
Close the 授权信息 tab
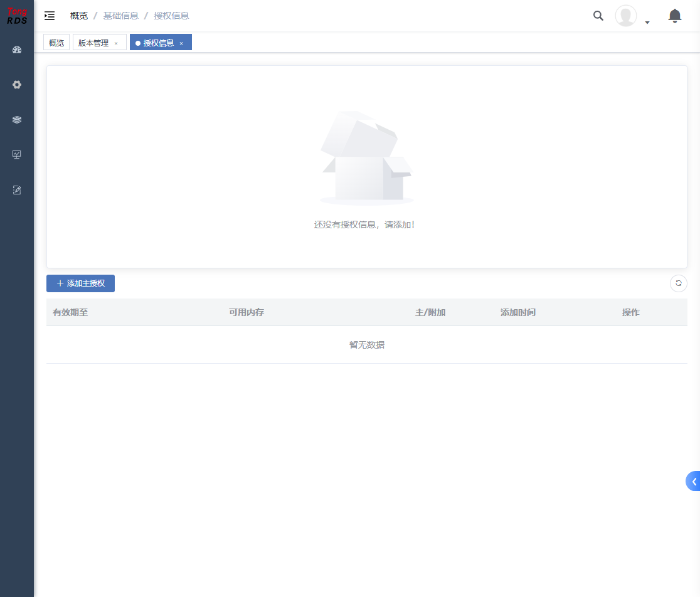[x=181, y=43]
